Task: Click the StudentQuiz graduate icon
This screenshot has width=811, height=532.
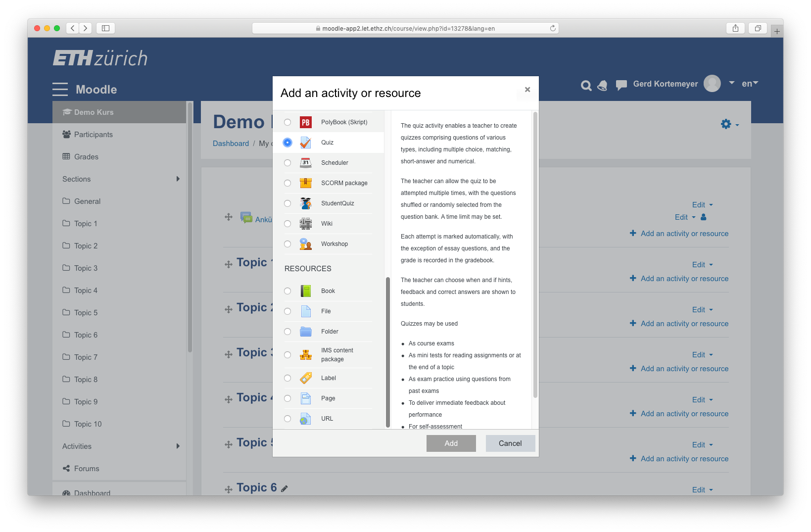Action: [306, 203]
